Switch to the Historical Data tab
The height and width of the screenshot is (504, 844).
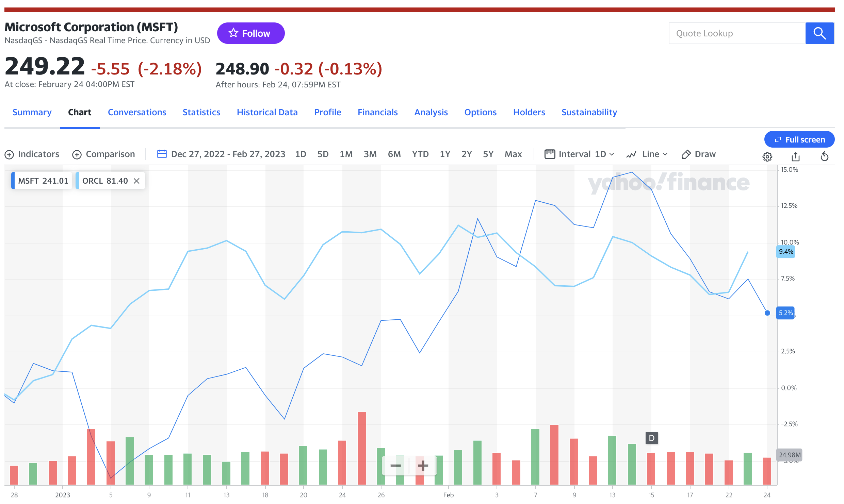coord(267,112)
